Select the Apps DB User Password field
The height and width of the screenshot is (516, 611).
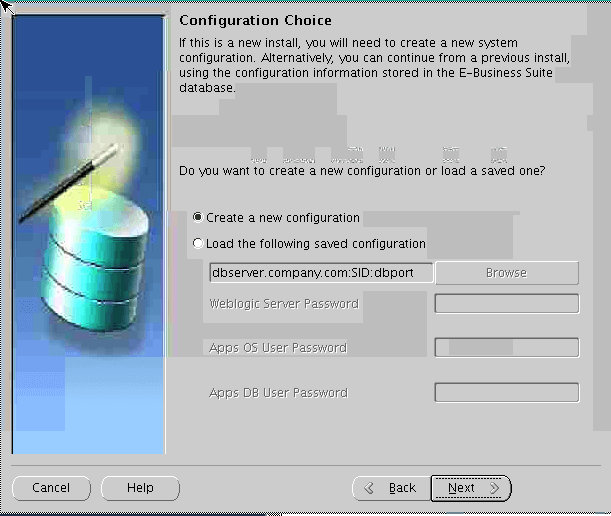pyautogui.click(x=506, y=393)
